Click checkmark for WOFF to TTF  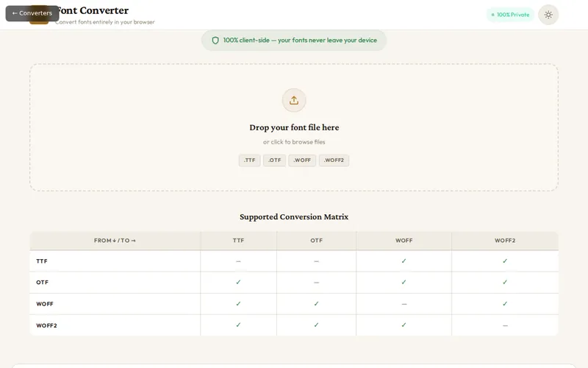pos(238,303)
